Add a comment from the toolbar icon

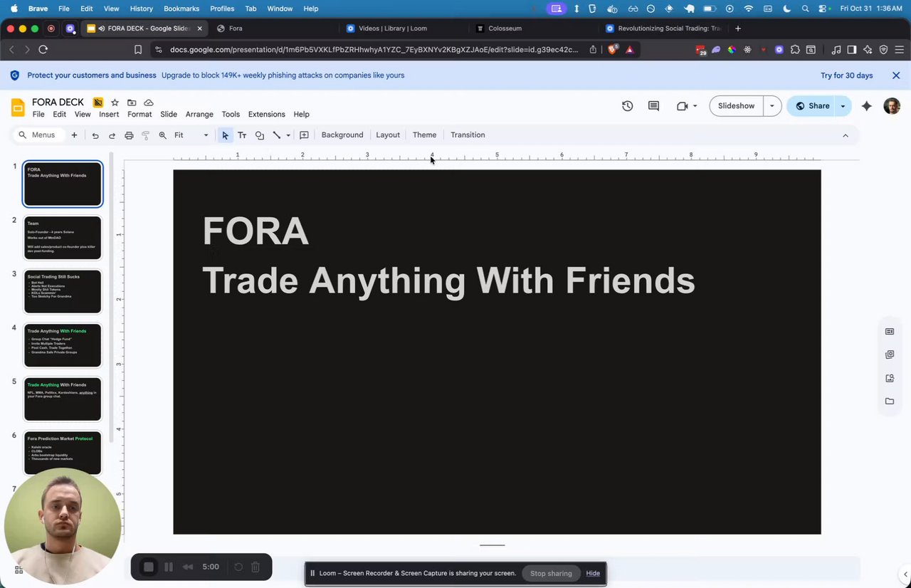304,135
